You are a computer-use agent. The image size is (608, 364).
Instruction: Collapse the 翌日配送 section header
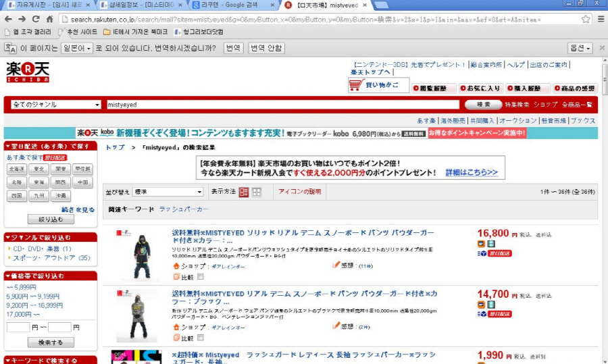point(51,146)
